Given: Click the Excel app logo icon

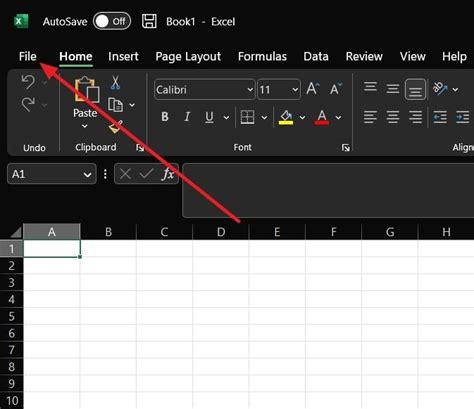Looking at the screenshot, I should (21, 22).
